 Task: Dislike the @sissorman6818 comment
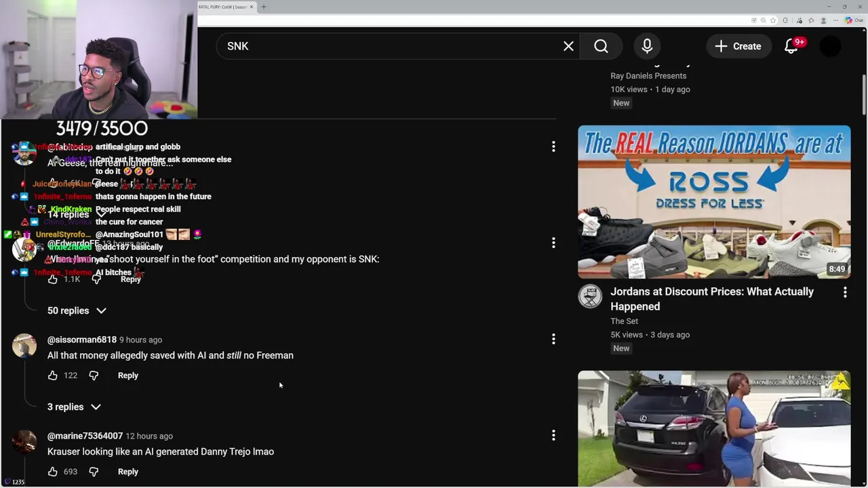pyautogui.click(x=94, y=375)
